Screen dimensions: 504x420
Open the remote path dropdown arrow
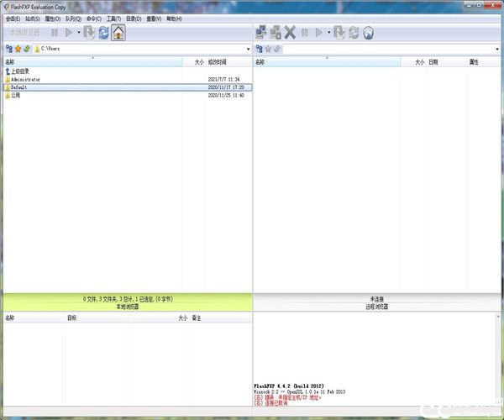(x=498, y=50)
